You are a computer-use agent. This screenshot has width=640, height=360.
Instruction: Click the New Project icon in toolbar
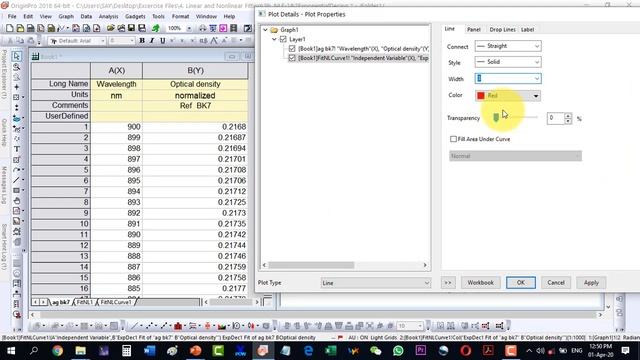[10, 28]
